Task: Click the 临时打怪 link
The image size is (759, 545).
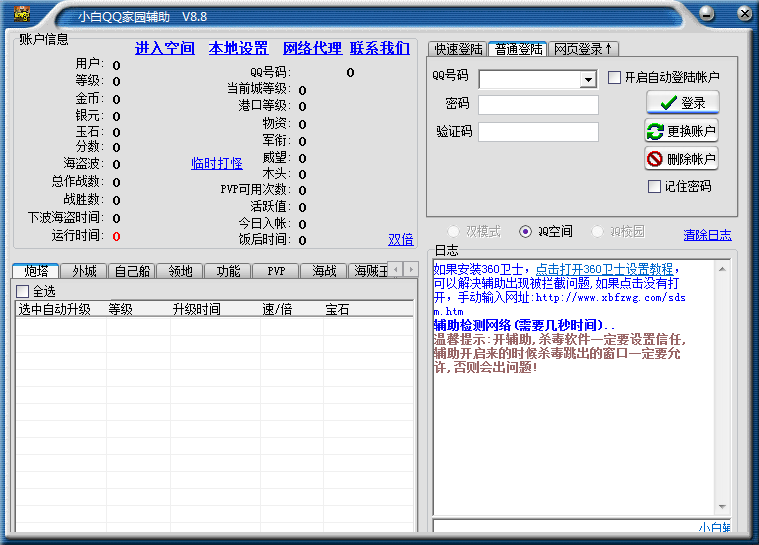Action: (x=216, y=164)
